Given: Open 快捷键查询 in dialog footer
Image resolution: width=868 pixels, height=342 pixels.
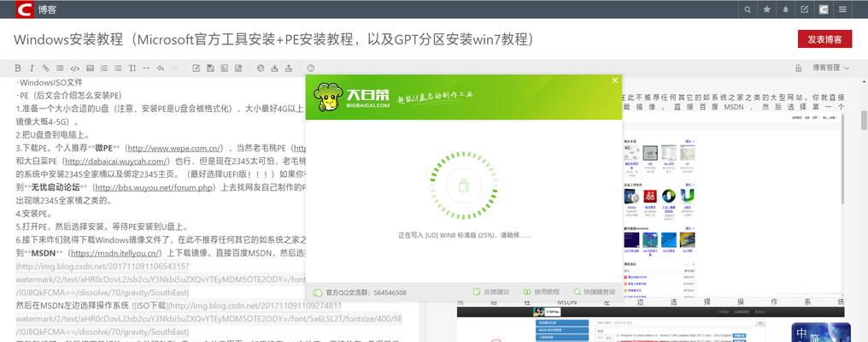Looking at the screenshot, I should point(595,292).
